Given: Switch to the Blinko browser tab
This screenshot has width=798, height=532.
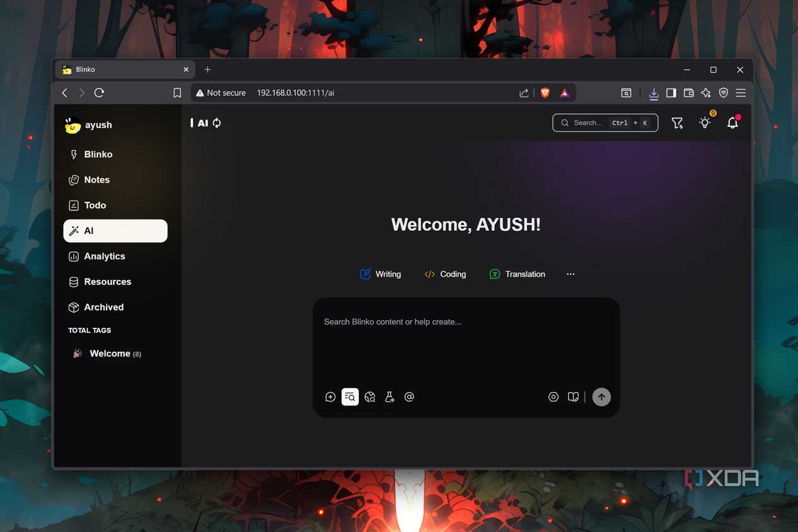Looking at the screenshot, I should (125, 69).
